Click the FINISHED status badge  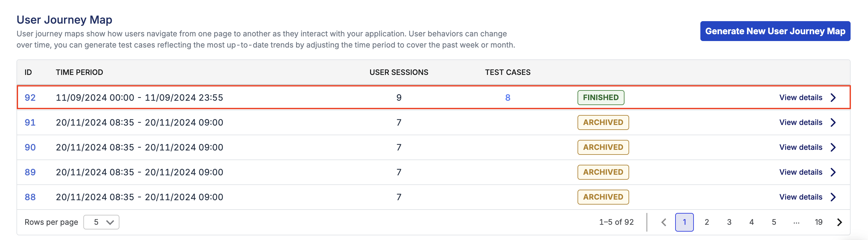pos(601,98)
